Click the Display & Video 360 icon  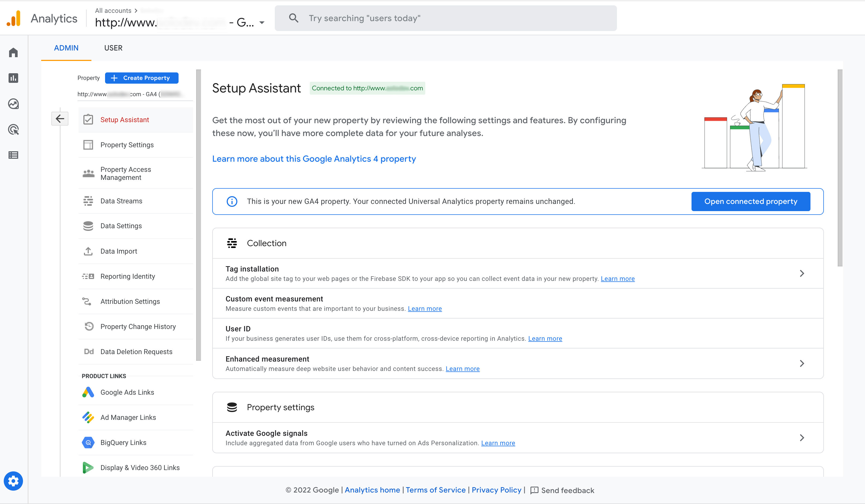click(88, 468)
